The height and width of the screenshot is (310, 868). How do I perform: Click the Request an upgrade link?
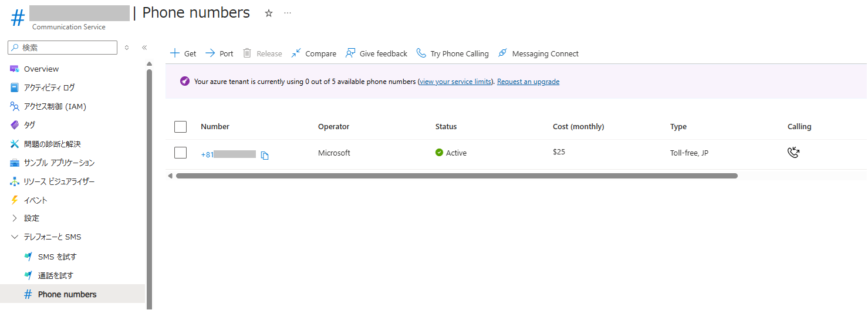click(x=528, y=82)
